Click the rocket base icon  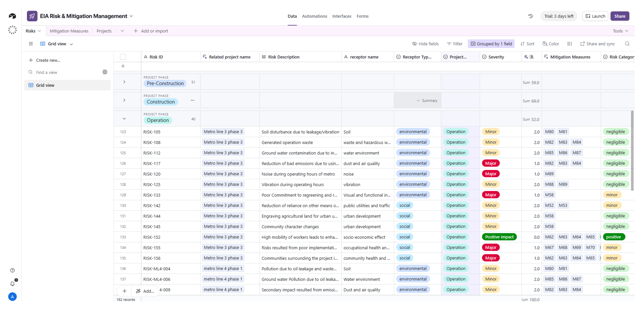[32, 16]
